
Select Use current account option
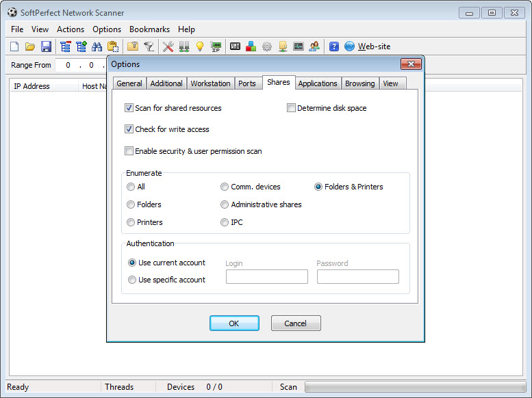click(x=132, y=263)
